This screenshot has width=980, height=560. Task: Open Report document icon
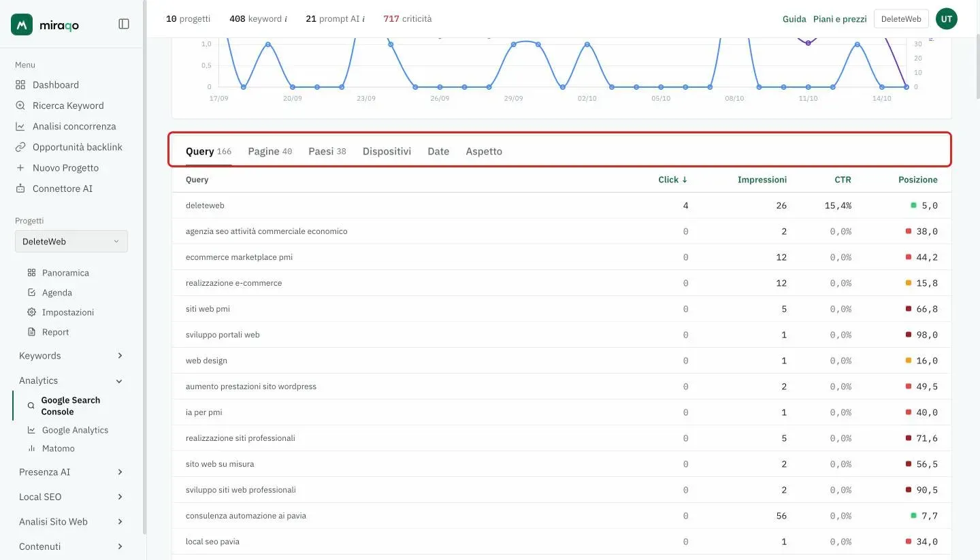[x=31, y=332]
